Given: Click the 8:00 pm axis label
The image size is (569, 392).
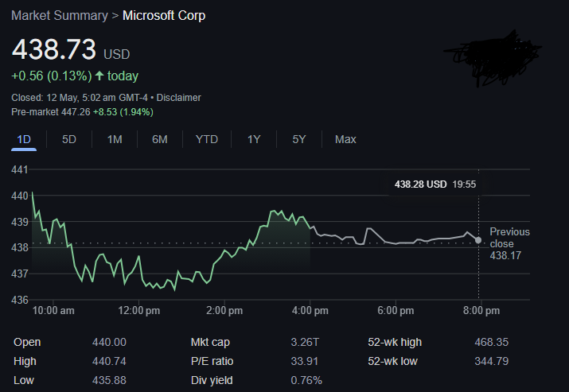Looking at the screenshot, I should pyautogui.click(x=481, y=311).
